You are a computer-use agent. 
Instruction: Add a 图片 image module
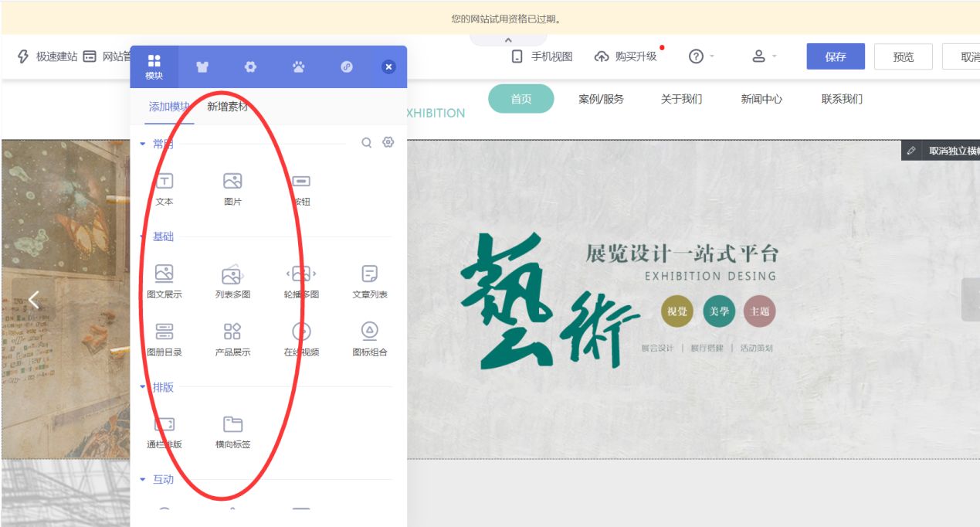[x=232, y=189]
